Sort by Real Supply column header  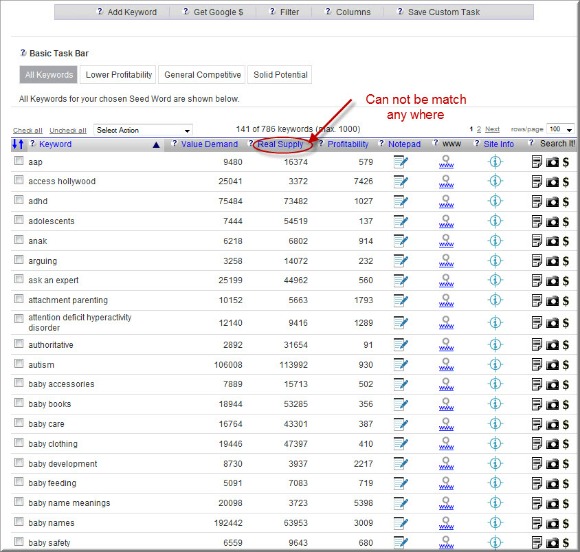280,144
